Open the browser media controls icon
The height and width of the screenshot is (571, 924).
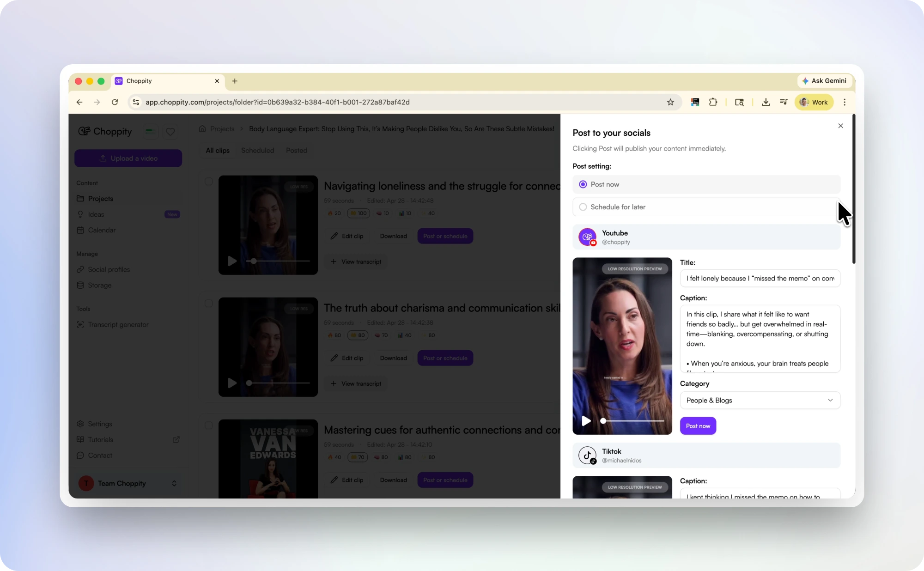point(784,102)
